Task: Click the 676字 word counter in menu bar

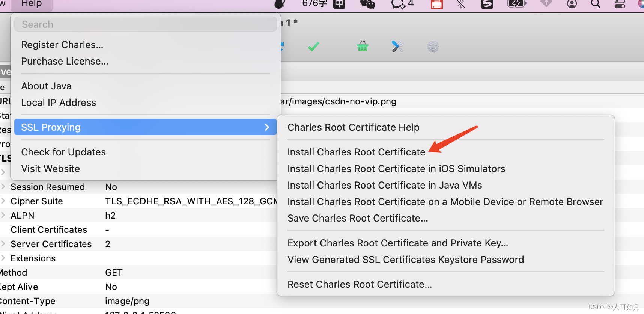Action: pos(314,3)
